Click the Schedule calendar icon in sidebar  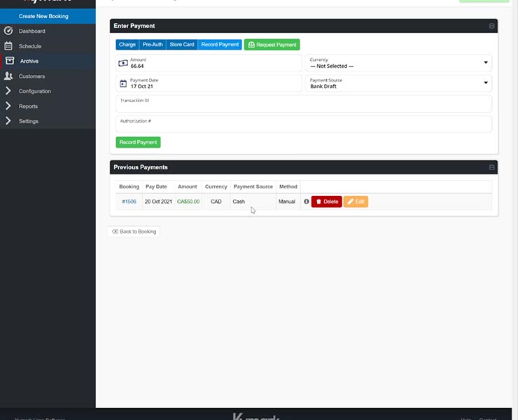pos(8,46)
